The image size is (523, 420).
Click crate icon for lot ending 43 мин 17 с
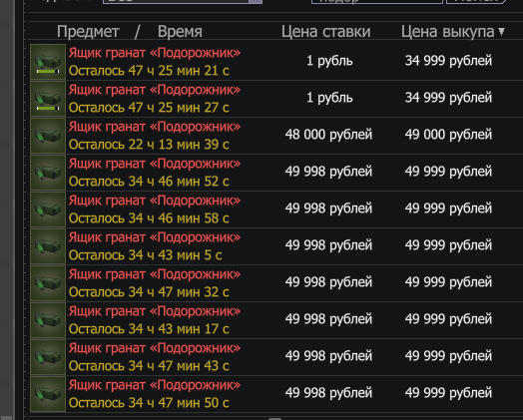tap(48, 320)
